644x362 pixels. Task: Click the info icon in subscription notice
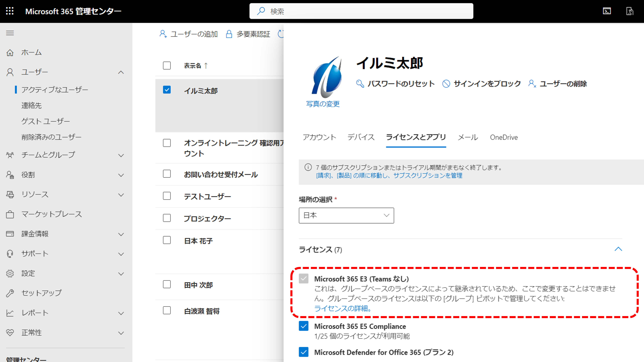[308, 167]
